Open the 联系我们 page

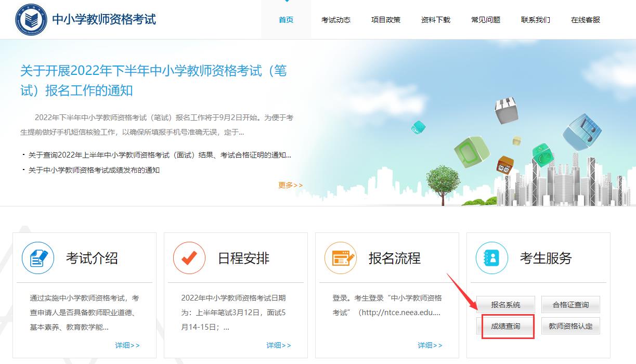(x=535, y=20)
